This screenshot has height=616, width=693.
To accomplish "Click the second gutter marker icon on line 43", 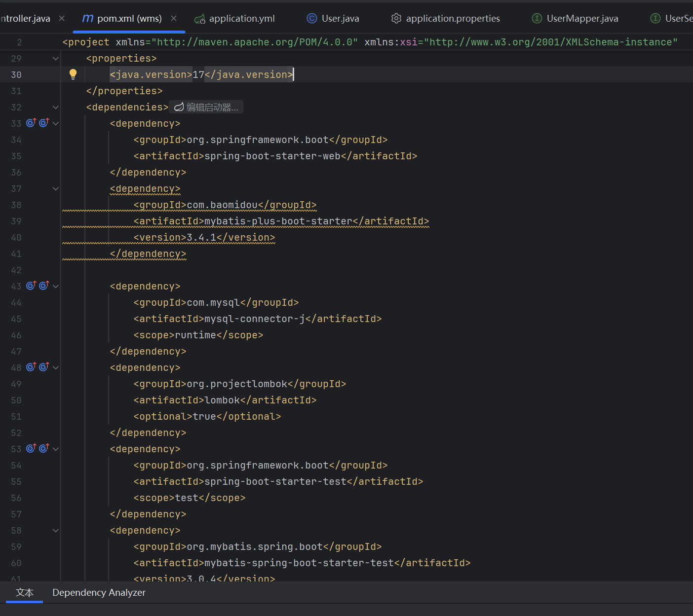I will coord(44,285).
